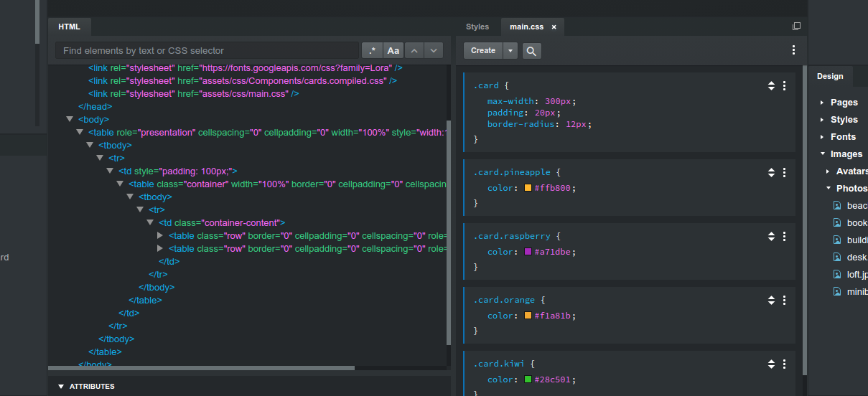Go to next search match arrow
The width and height of the screenshot is (868, 396).
point(434,51)
